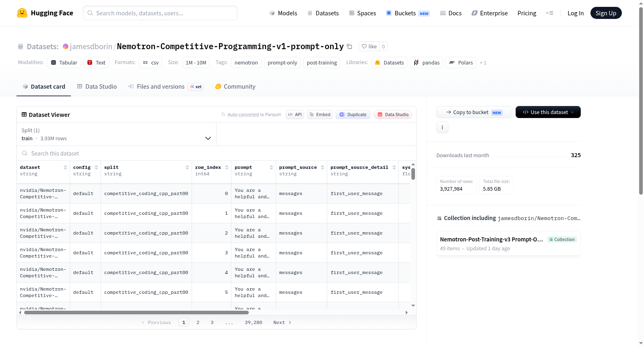Click the Embed button

(x=320, y=114)
